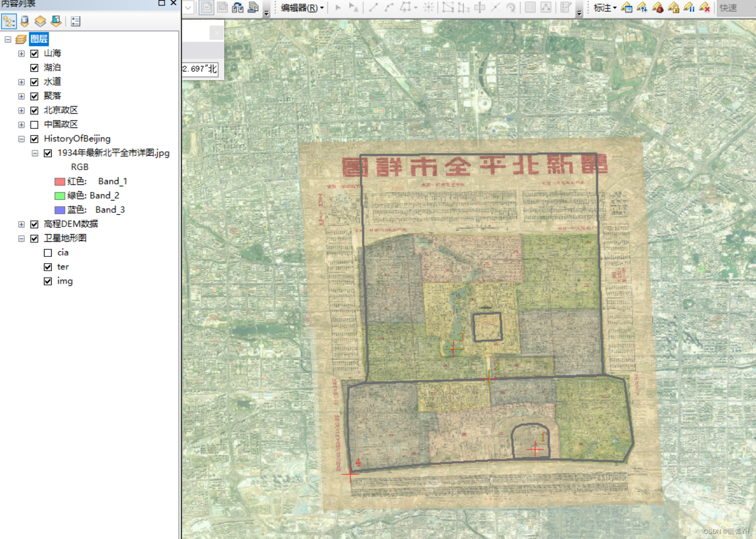Viewport: 756px width, 539px height.
Task: Open the Attributes window icon
Action: 530,8
